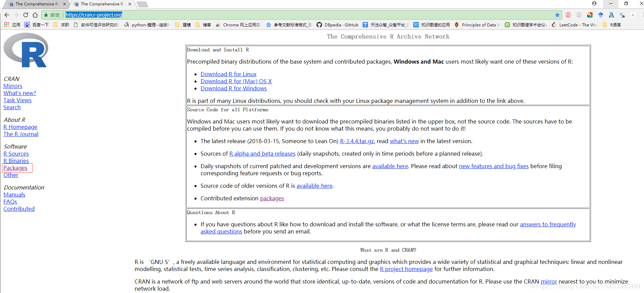The image size is (644, 293).
Task: Open the CRAN mirror link
Action: [x=549, y=281]
